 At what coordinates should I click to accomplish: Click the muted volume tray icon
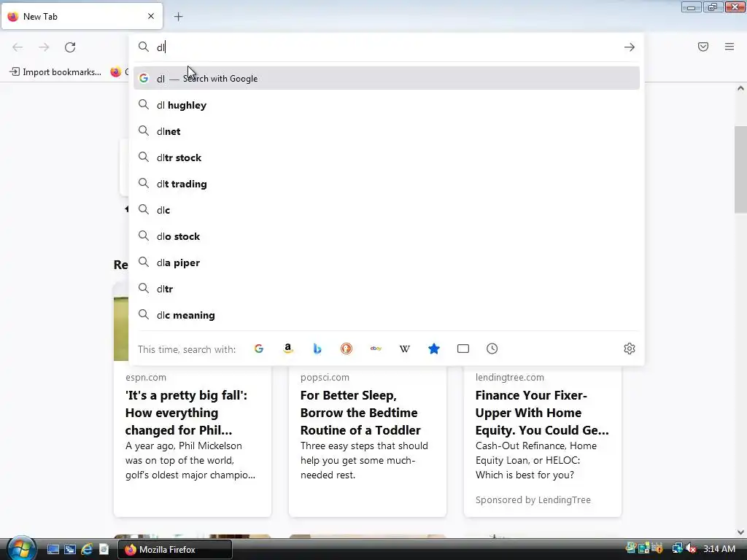click(x=690, y=548)
